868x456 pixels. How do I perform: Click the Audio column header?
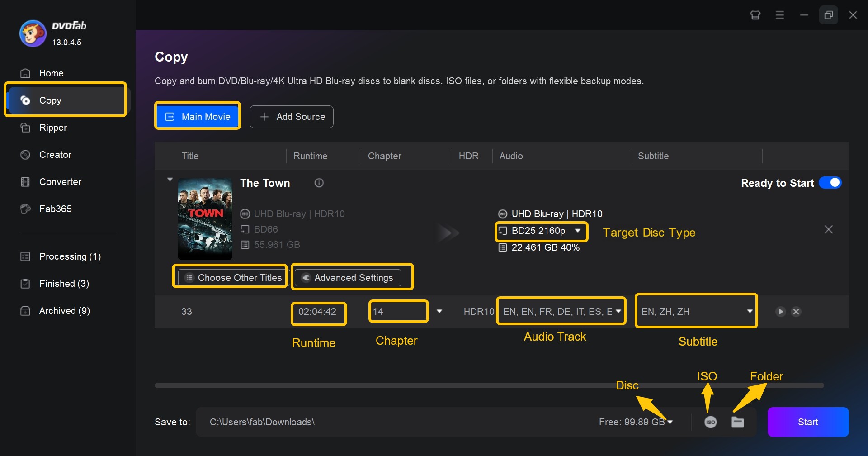point(511,156)
